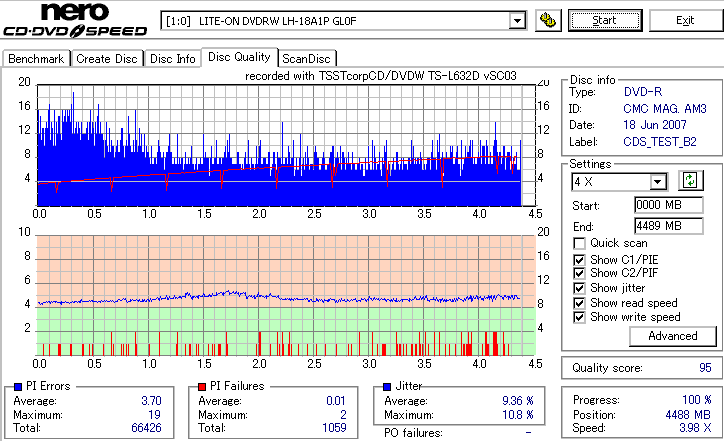Click PI Errors total 66426
Viewport: 724px width, 441px height.
(x=146, y=428)
